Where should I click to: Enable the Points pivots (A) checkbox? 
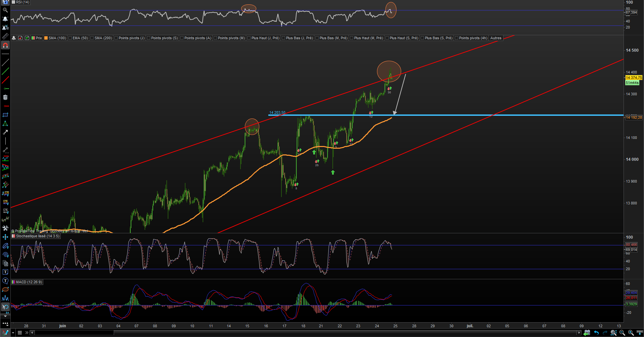pos(182,38)
